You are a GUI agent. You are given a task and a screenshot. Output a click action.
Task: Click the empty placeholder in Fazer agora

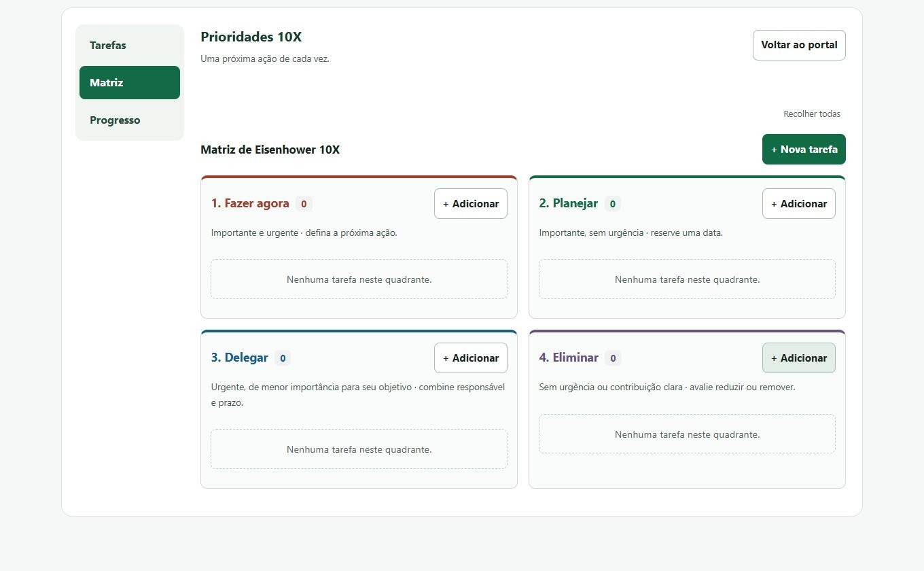point(359,279)
